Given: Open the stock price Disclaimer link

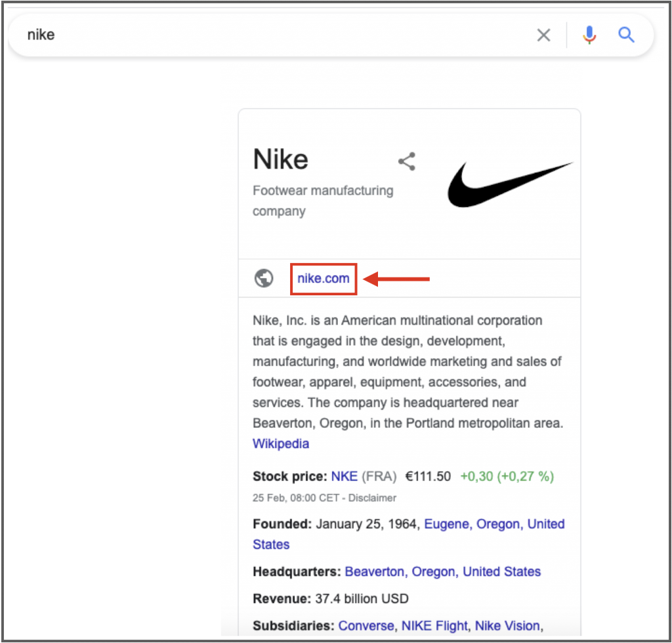Looking at the screenshot, I should click(372, 498).
